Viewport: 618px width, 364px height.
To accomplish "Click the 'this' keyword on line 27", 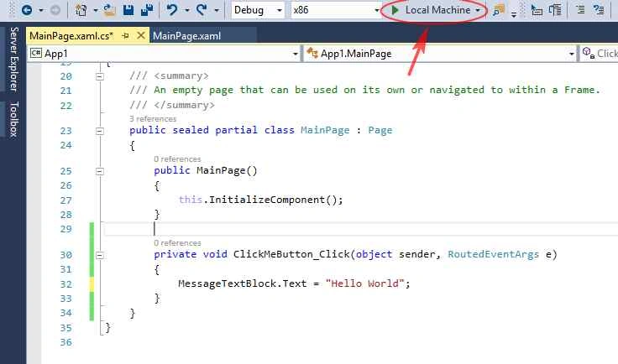I will click(x=191, y=200).
